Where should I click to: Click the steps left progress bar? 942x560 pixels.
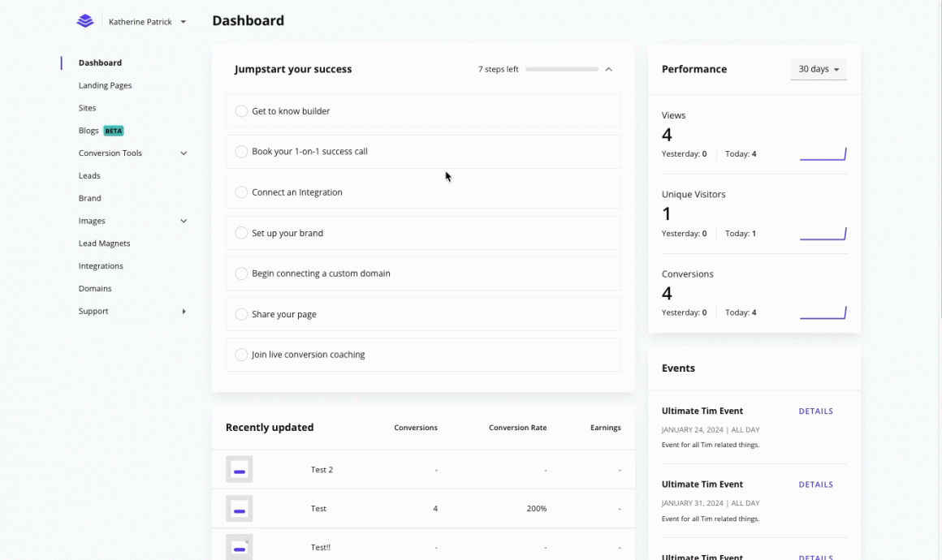pos(561,70)
